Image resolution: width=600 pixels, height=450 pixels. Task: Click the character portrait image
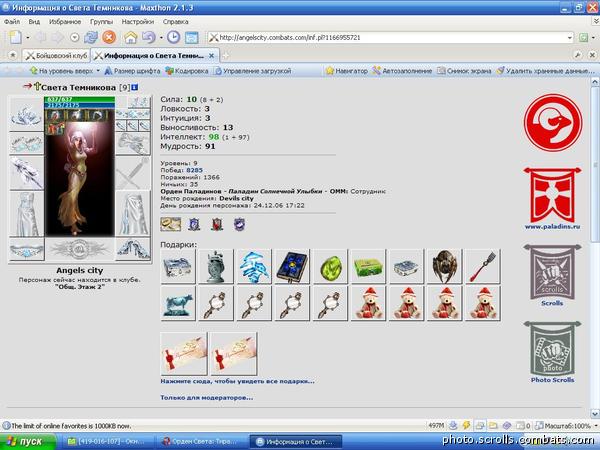80,172
